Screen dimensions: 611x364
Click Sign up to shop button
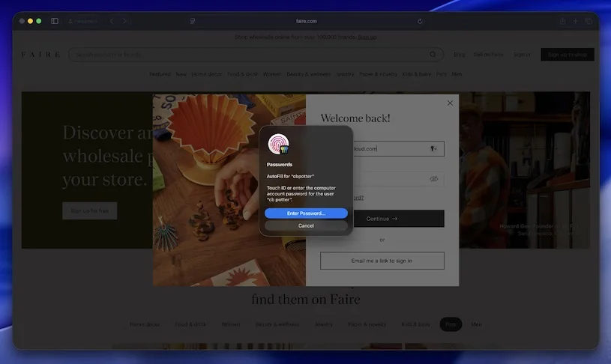tap(568, 55)
